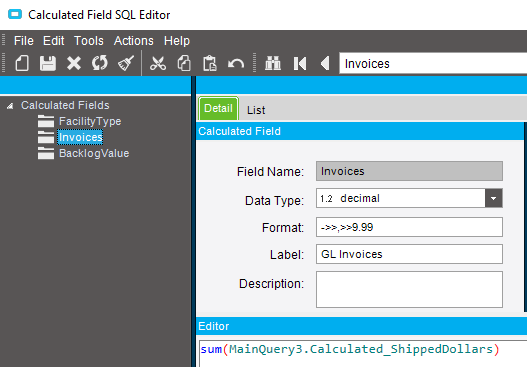Select the Detail tab

(x=218, y=109)
